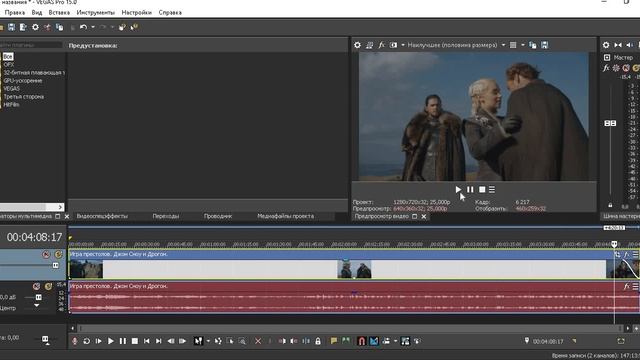Image resolution: width=640 pixels, height=360 pixels.
Task: Click the Save project icon in the top toolbar
Action: click(11, 27)
